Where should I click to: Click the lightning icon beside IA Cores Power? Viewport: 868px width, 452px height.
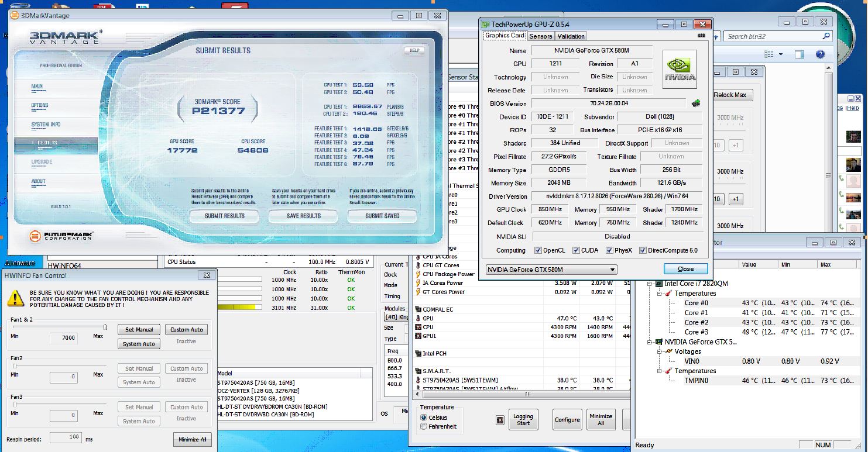coord(418,283)
